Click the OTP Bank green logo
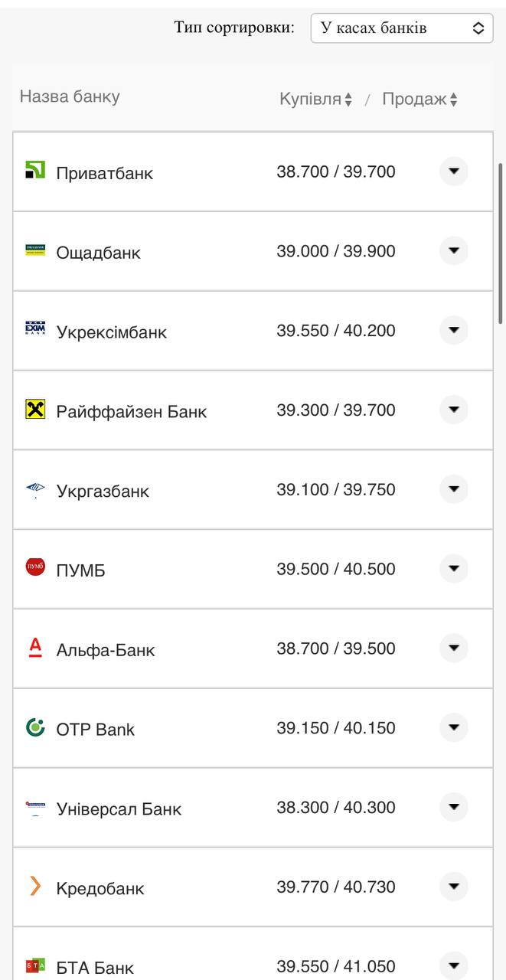Viewport: 506px width, 980px height. coord(35,727)
